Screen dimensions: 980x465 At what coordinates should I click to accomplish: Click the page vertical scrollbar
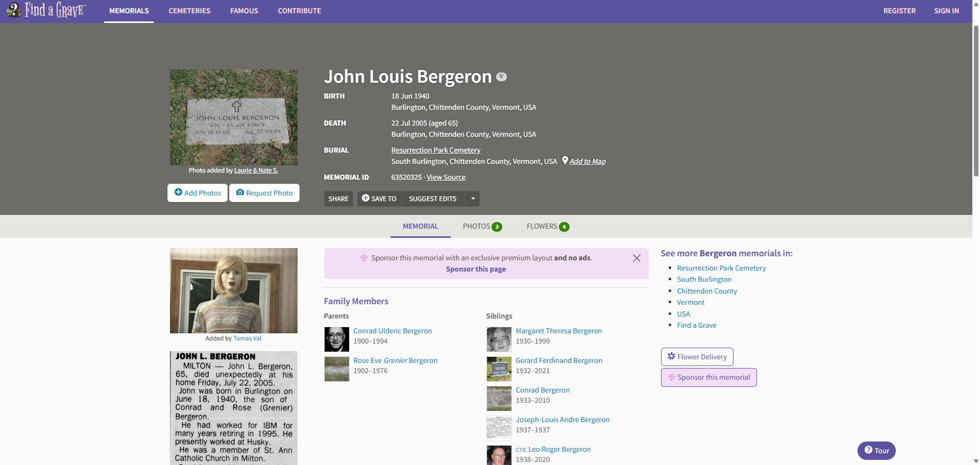(976, 102)
